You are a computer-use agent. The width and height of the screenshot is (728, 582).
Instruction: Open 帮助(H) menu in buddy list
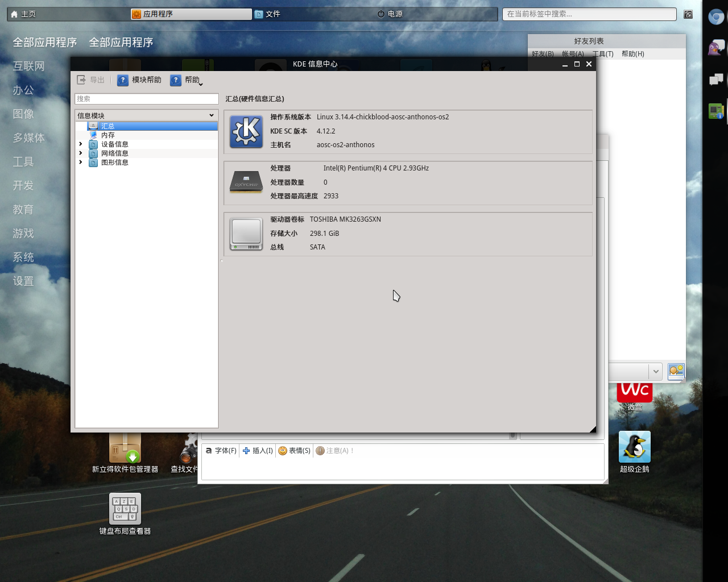(633, 54)
